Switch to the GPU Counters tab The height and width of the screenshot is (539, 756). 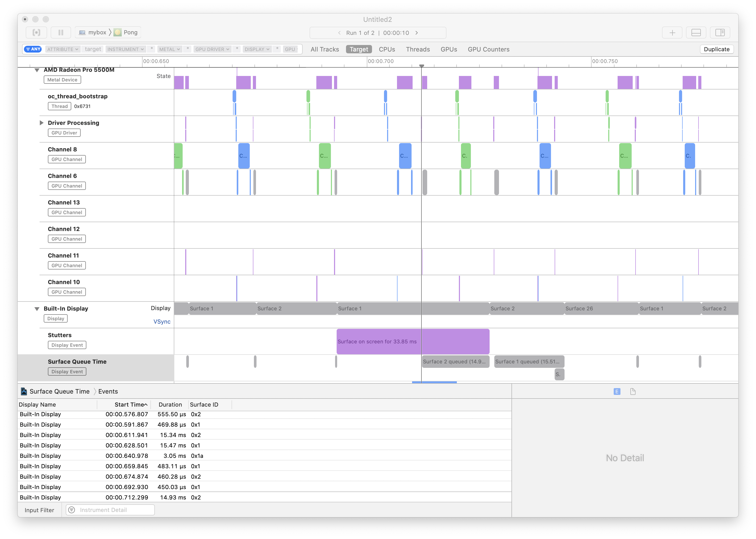[x=488, y=49]
